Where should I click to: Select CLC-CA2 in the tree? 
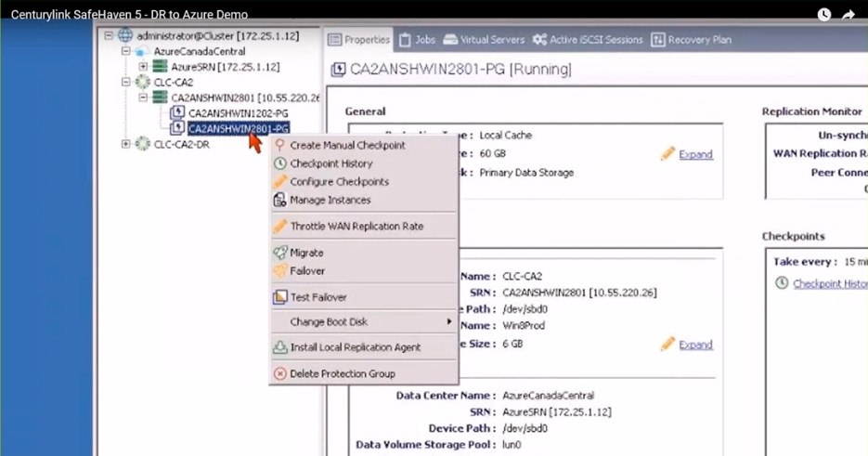(174, 83)
